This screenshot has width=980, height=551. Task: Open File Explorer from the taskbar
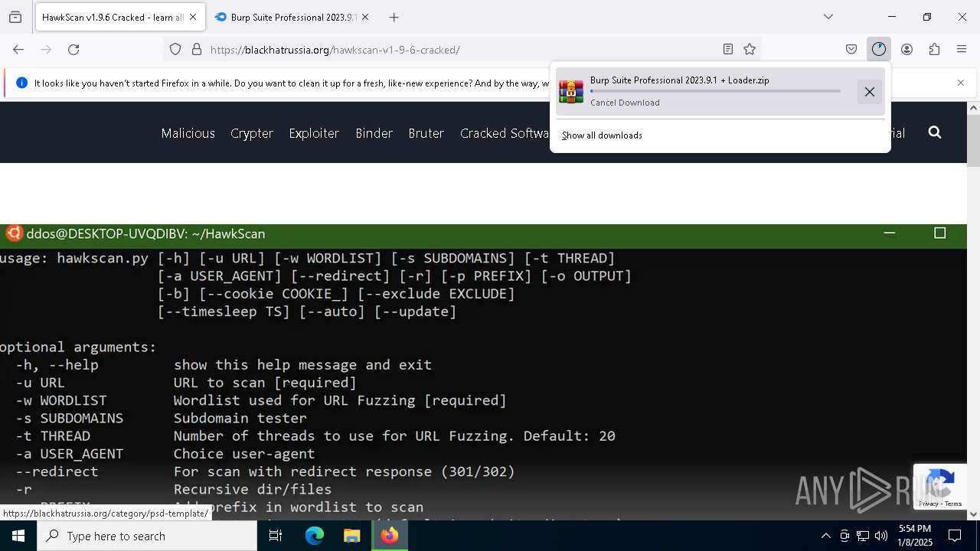coord(351,536)
